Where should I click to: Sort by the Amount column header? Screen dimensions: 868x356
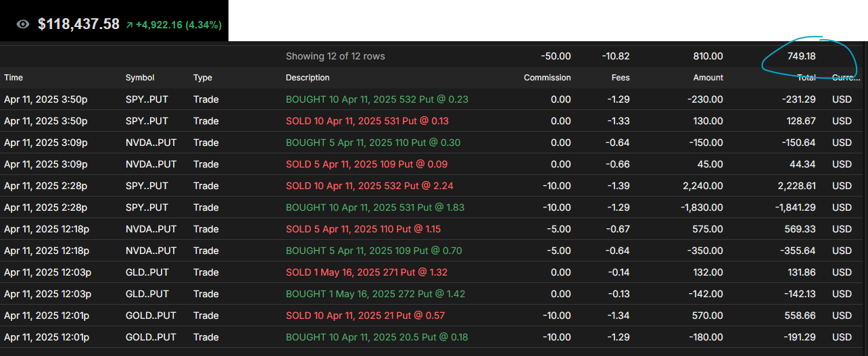[707, 78]
